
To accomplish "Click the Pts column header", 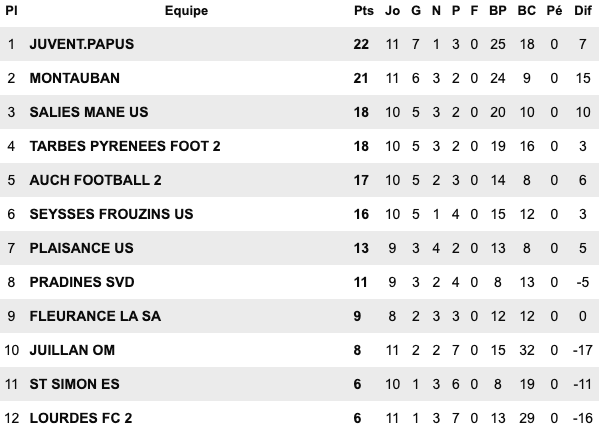I will tap(362, 11).
